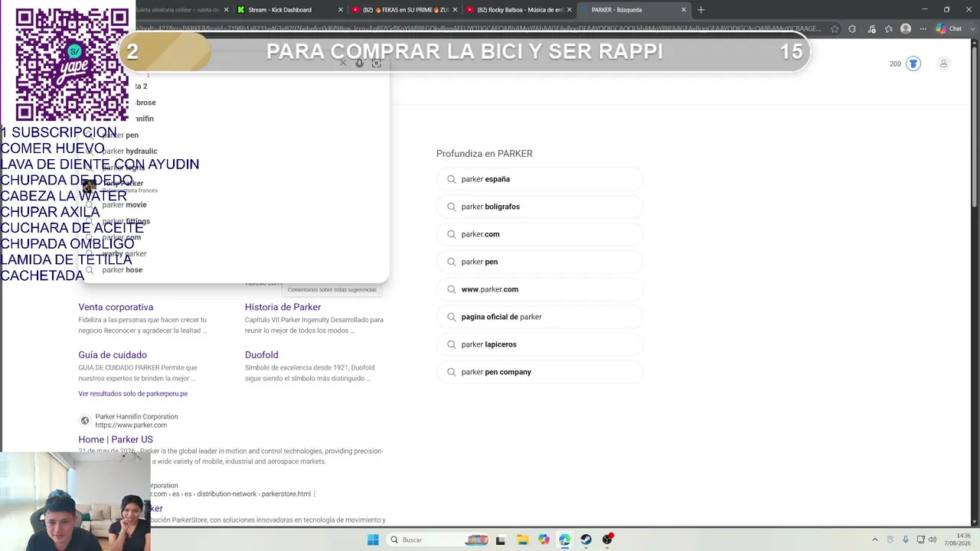The height and width of the screenshot is (551, 980).
Task: Select the 'parker.com' related search
Action: tap(539, 234)
